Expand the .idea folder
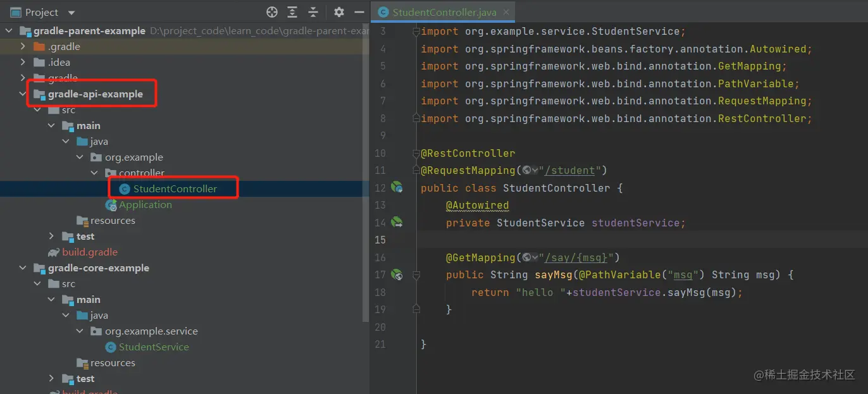Image resolution: width=868 pixels, height=394 pixels. point(23,62)
